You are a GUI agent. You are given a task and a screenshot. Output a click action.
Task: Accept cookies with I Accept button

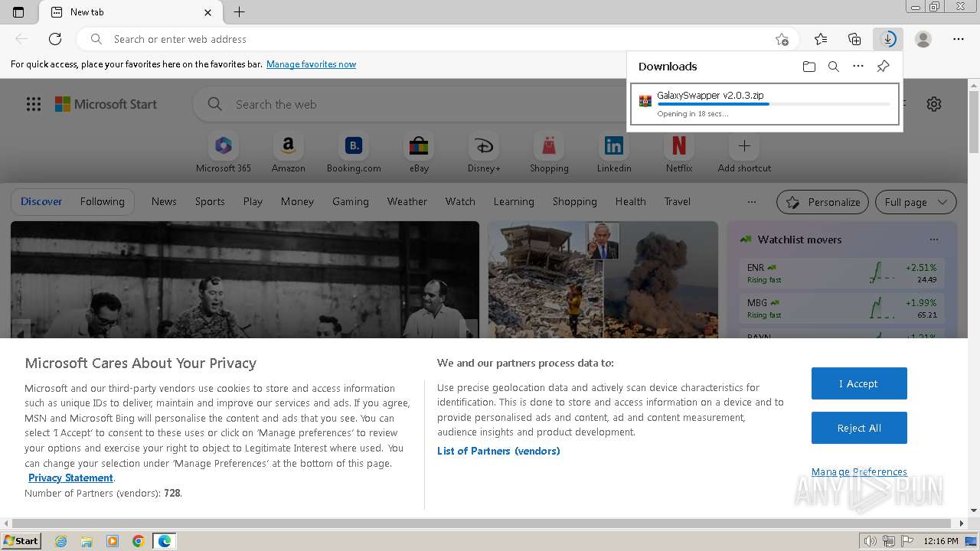click(x=859, y=383)
